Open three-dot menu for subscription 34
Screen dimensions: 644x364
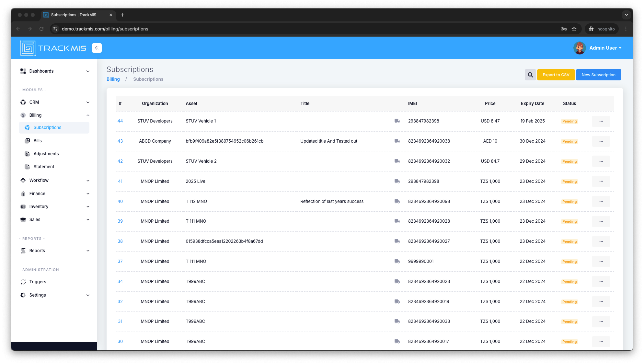coord(601,281)
